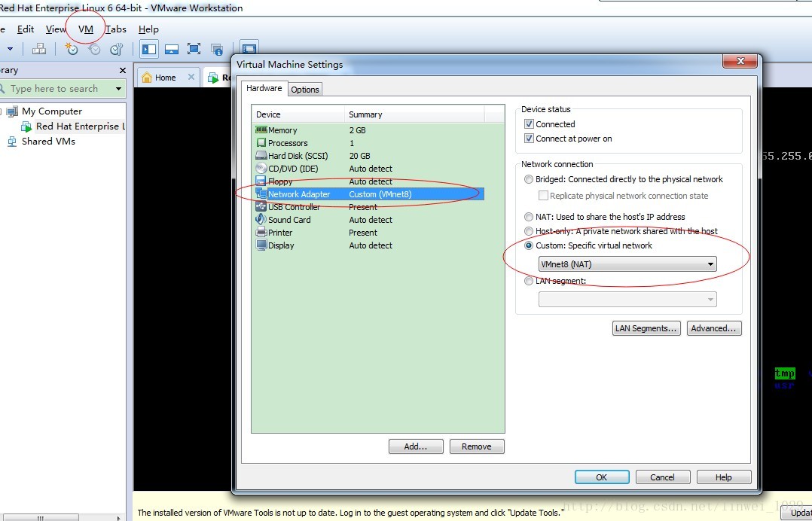Select the USB Controller device icon
The image size is (812, 521).
[261, 206]
